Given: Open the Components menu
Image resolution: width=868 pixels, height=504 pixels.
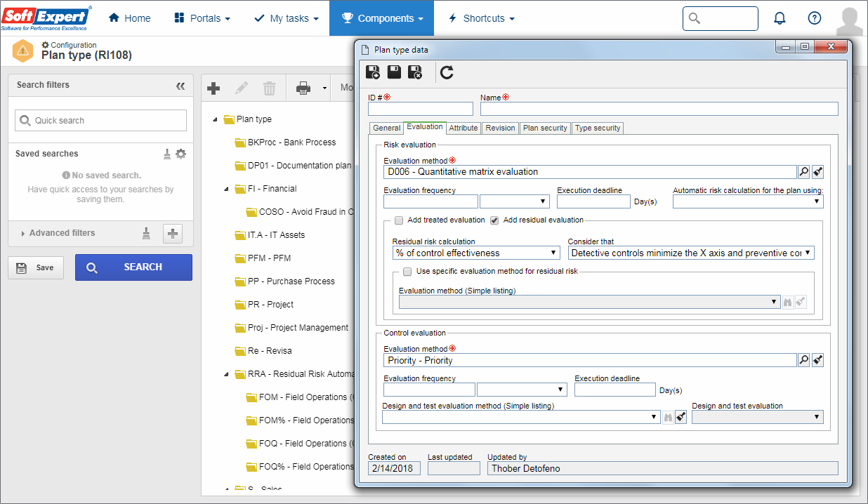Looking at the screenshot, I should pyautogui.click(x=381, y=18).
